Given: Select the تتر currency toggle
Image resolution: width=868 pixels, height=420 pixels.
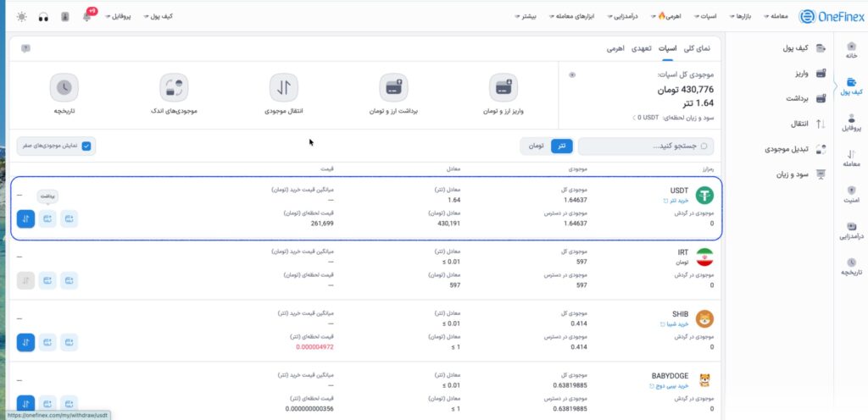Looking at the screenshot, I should pyautogui.click(x=561, y=146).
